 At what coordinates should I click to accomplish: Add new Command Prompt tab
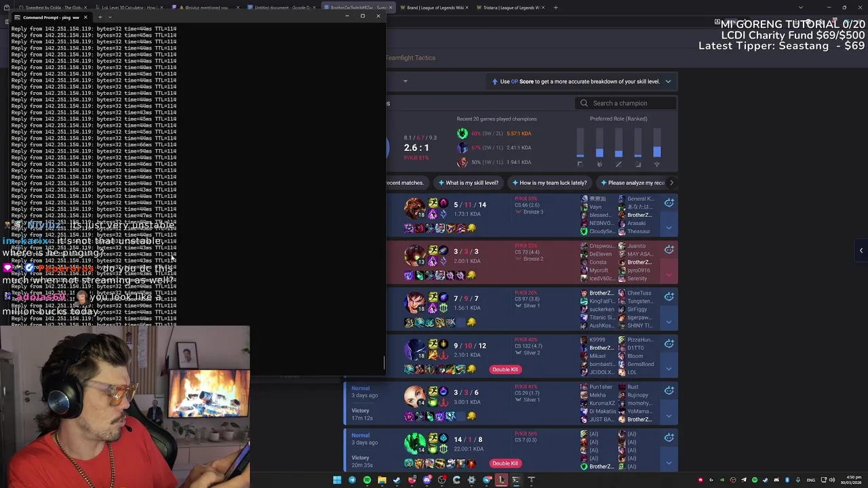pyautogui.click(x=100, y=17)
